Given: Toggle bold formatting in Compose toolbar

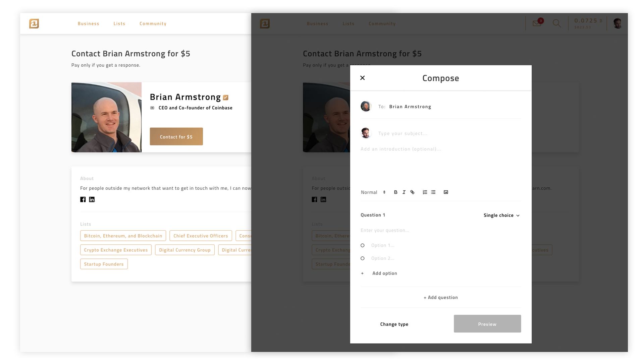Looking at the screenshot, I should coord(395,192).
